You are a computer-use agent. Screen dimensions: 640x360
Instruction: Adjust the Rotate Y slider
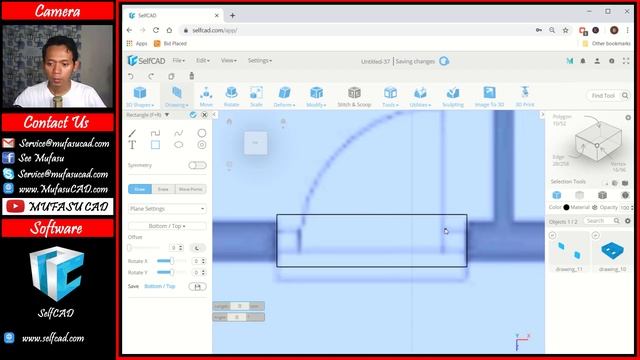click(x=171, y=272)
